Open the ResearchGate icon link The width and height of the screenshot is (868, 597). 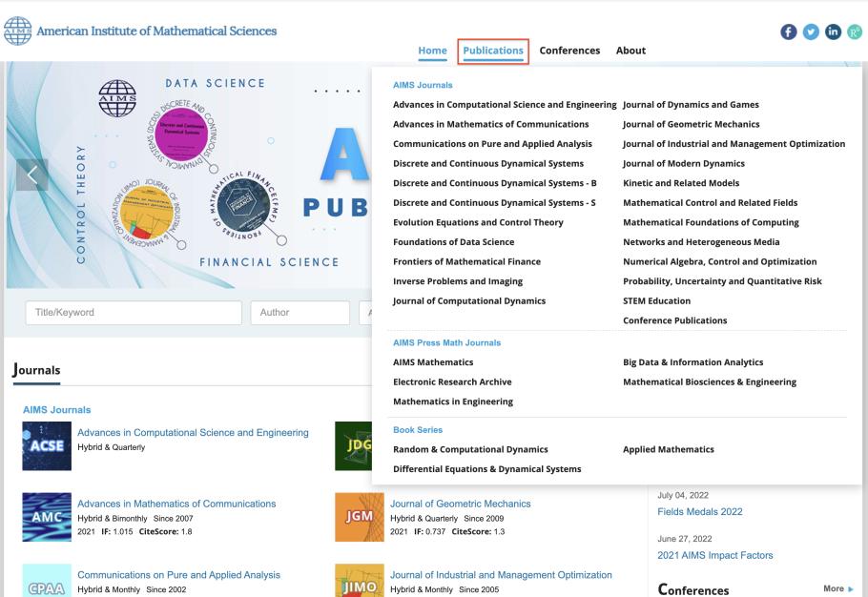[x=855, y=31]
